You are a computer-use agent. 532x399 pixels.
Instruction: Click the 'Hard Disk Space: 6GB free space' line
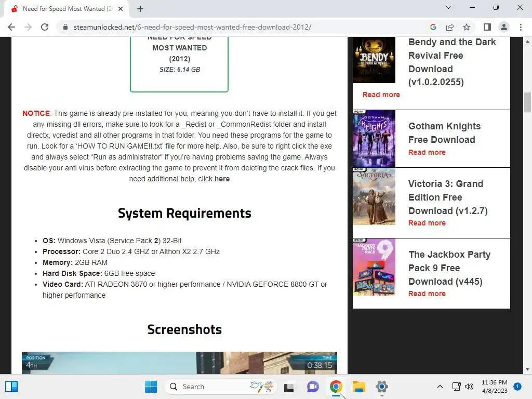click(99, 273)
